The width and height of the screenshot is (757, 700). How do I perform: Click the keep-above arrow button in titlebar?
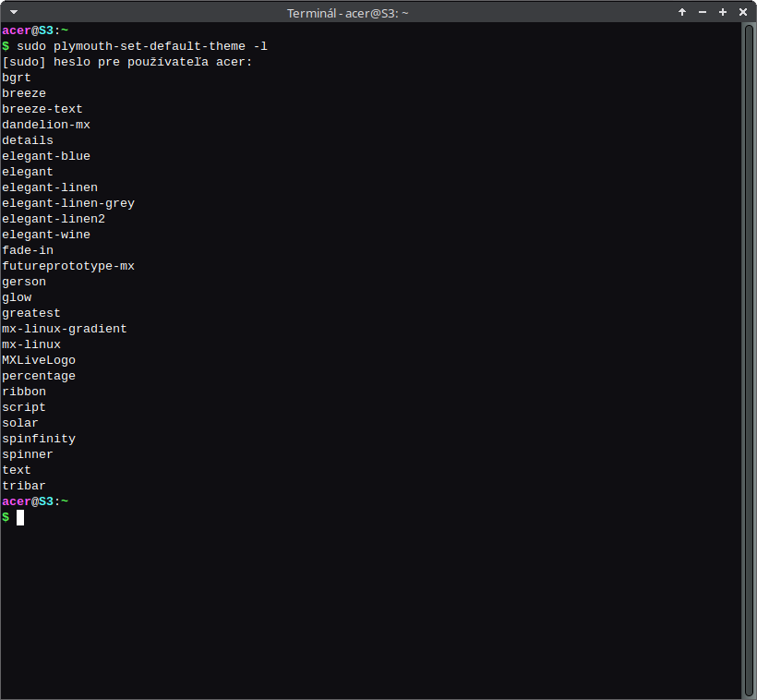(682, 12)
